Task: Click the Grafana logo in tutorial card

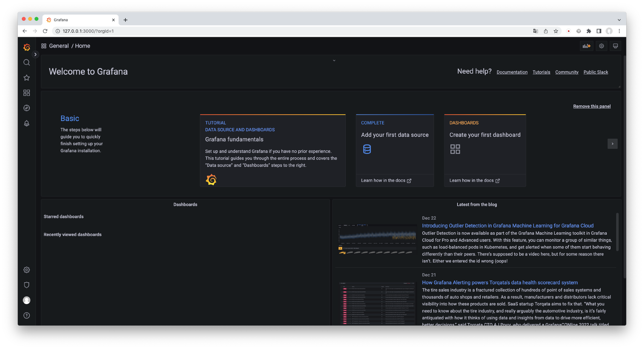Action: (x=211, y=180)
